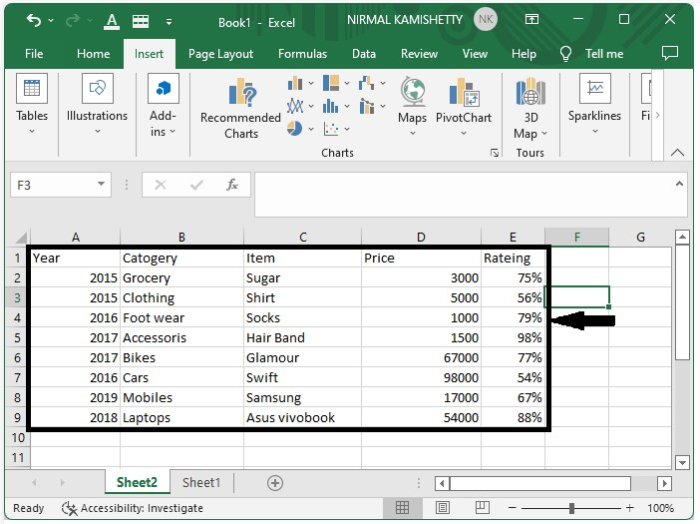Show more ribbon commands arrow

click(657, 115)
